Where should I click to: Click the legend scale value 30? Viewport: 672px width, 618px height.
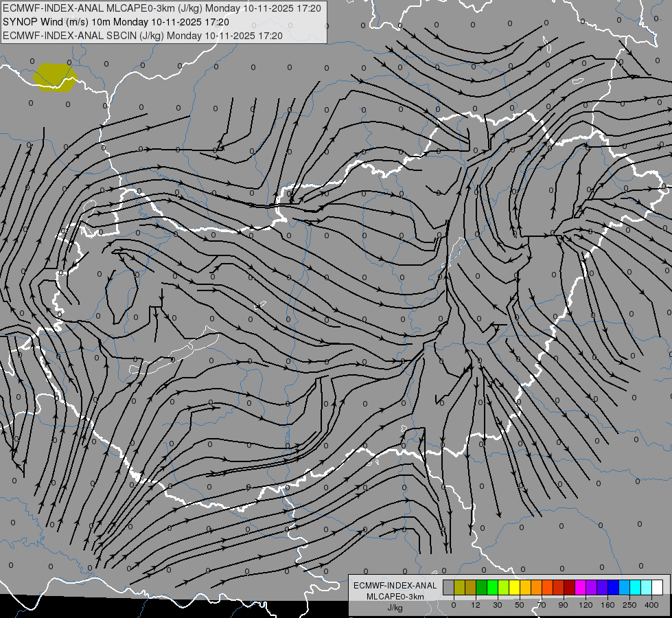(497, 605)
